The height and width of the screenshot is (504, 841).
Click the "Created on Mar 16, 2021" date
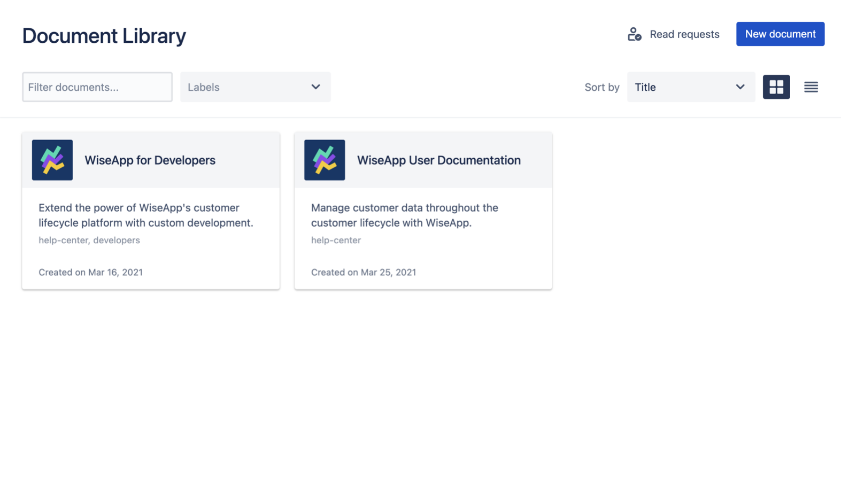pyautogui.click(x=90, y=273)
